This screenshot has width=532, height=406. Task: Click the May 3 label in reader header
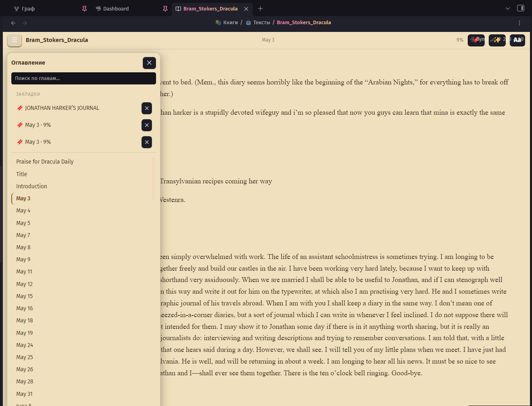coord(268,40)
